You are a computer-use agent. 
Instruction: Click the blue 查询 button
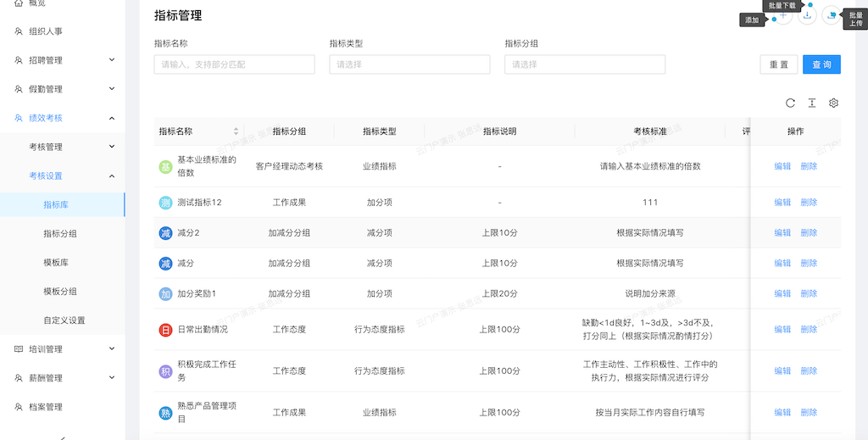click(821, 64)
